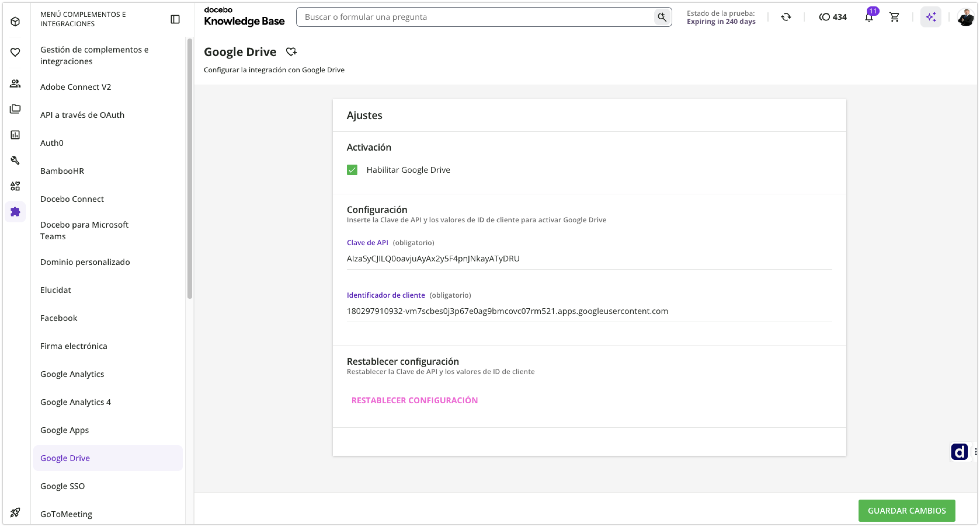Collapse the side menu panel icon
Image resolution: width=980 pixels, height=527 pixels.
click(175, 19)
